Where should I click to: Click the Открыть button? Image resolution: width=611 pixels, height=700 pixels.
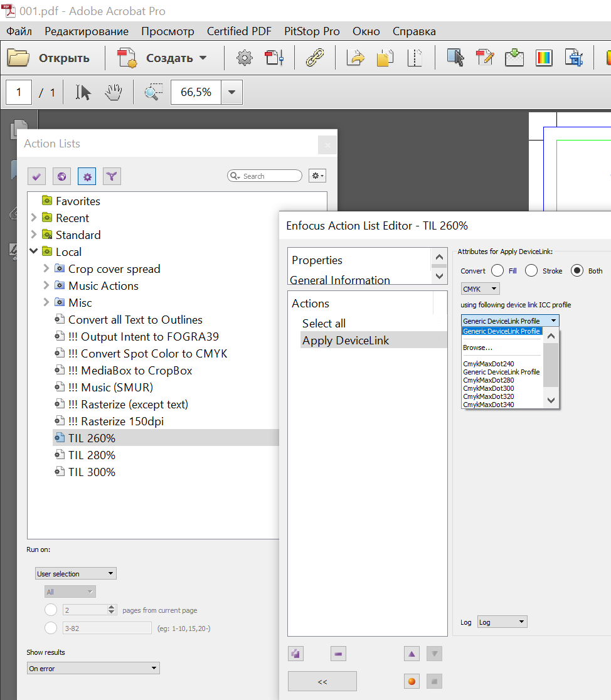(49, 58)
